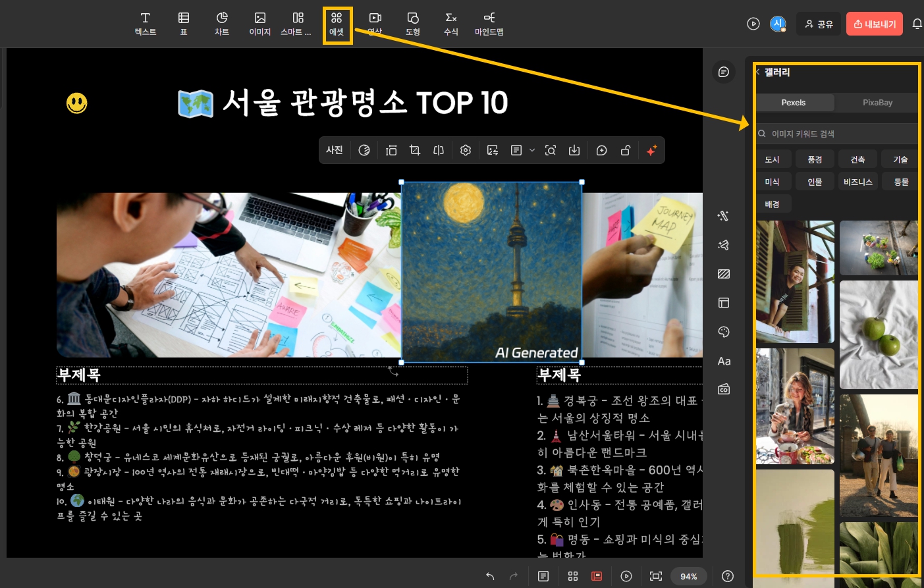
Task: Switch to grid view in bottom bar
Action: (573, 576)
